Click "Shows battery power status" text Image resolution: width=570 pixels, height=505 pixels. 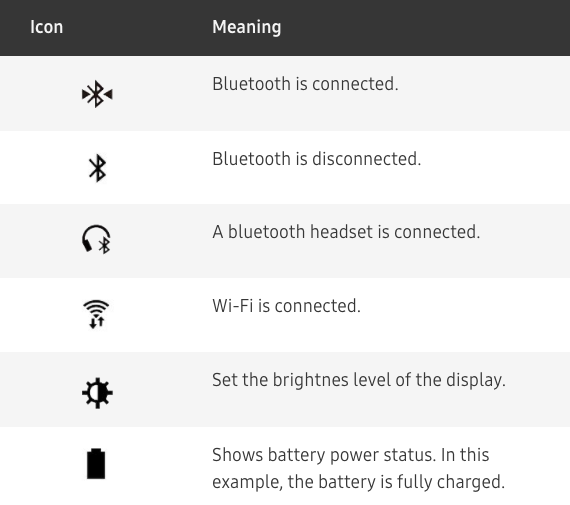(x=324, y=455)
